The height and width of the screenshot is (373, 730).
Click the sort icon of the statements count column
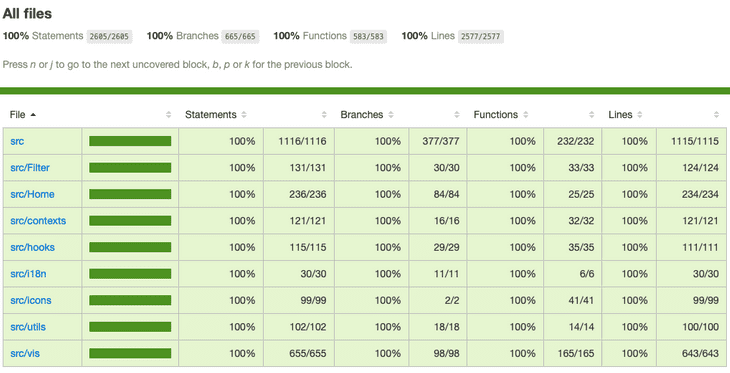324,115
